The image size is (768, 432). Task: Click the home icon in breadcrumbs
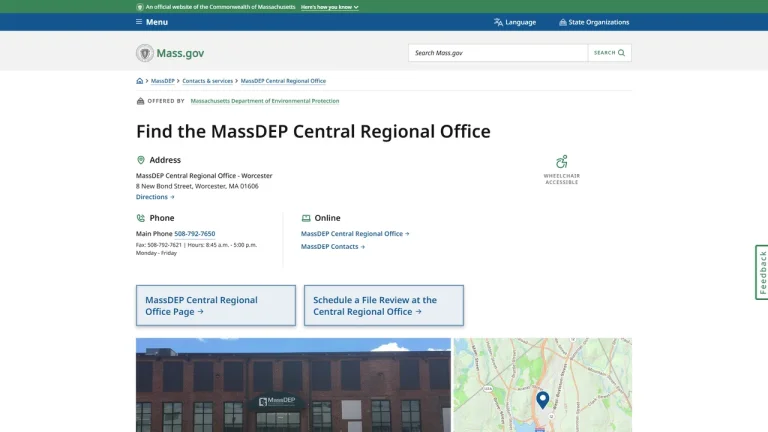(x=140, y=81)
